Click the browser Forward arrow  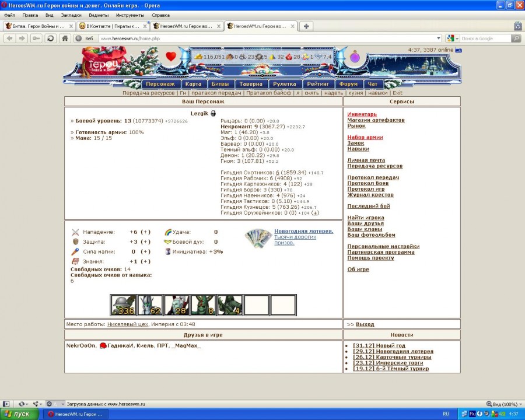click(x=22, y=38)
